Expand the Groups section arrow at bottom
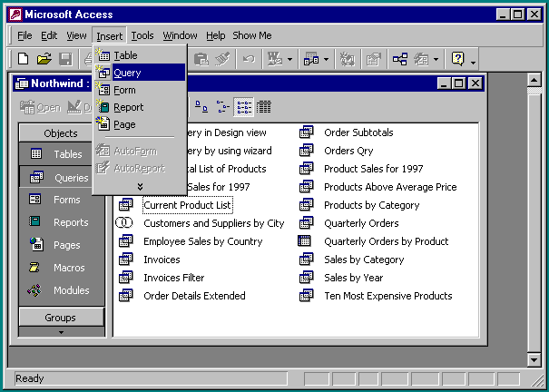The width and height of the screenshot is (549, 392). (x=61, y=332)
